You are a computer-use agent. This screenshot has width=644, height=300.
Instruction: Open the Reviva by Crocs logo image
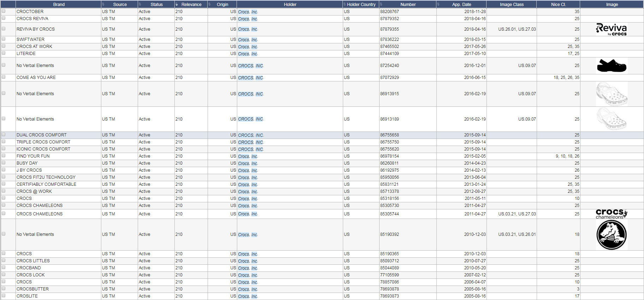[612, 29]
